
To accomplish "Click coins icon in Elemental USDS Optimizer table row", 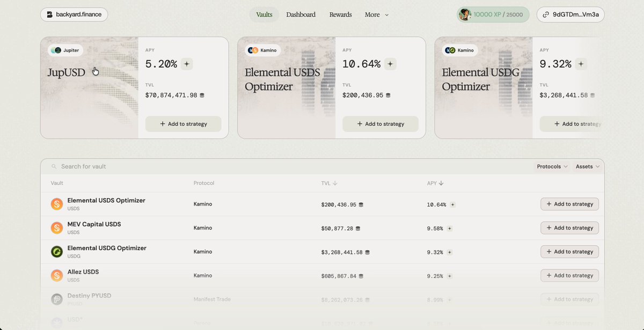I will [x=361, y=204].
